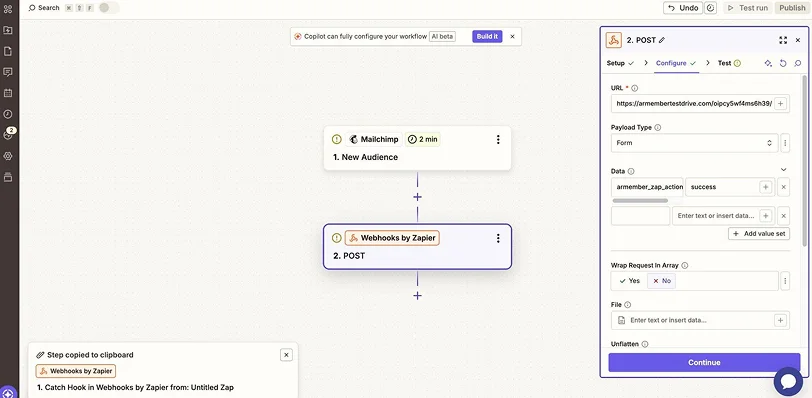Close the Step copied to clipboard toast
This screenshot has width=812, height=398.
pyautogui.click(x=286, y=355)
